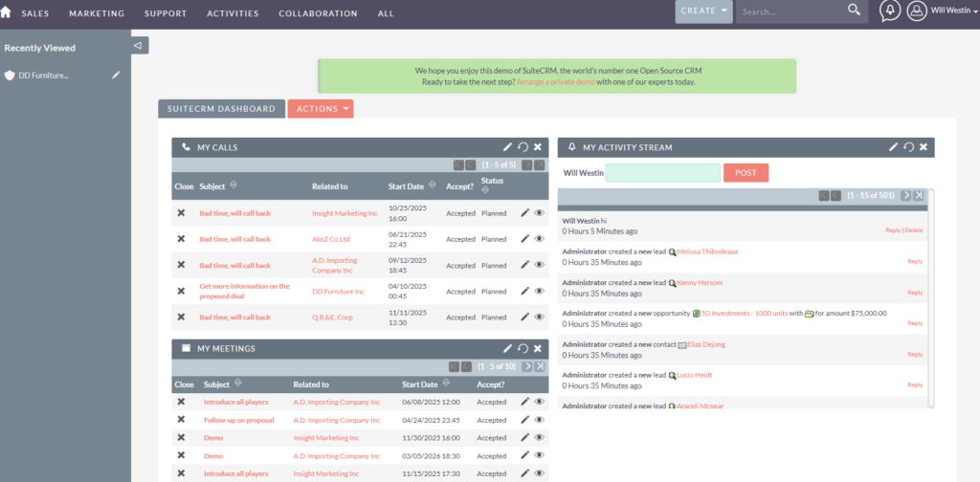The image size is (980, 482).
Task: Go to next page of My Meetings
Action: (x=527, y=366)
